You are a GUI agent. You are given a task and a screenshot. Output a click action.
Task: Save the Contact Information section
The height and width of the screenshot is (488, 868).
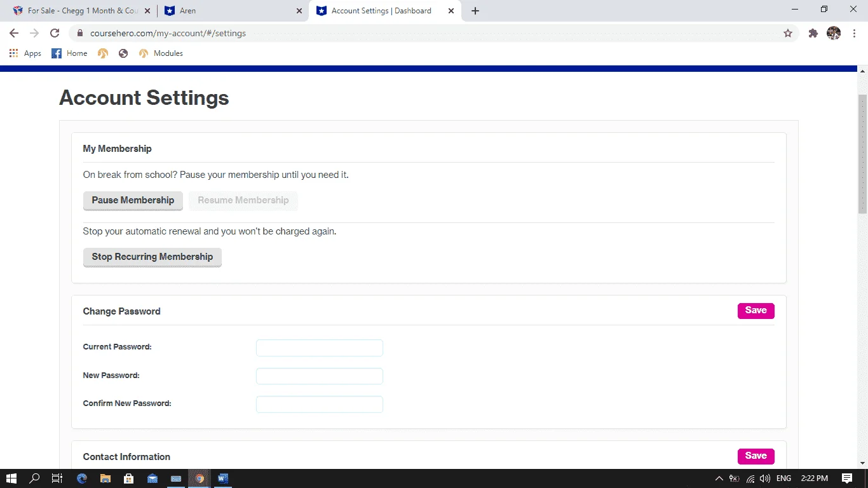coord(756,456)
